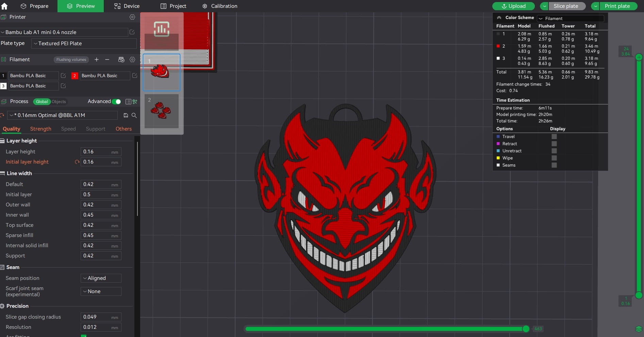Click the Print plate button

(618, 6)
